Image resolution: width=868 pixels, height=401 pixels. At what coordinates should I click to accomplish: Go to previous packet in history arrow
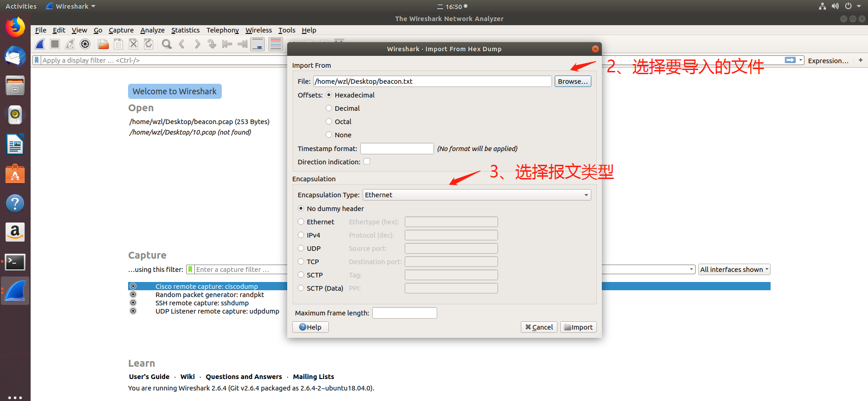pyautogui.click(x=182, y=44)
